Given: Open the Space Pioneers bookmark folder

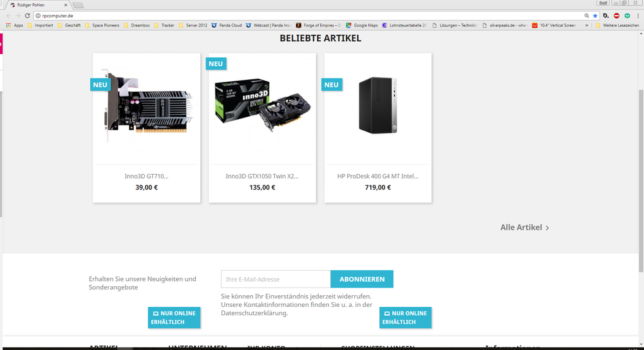Looking at the screenshot, I should [102, 25].
